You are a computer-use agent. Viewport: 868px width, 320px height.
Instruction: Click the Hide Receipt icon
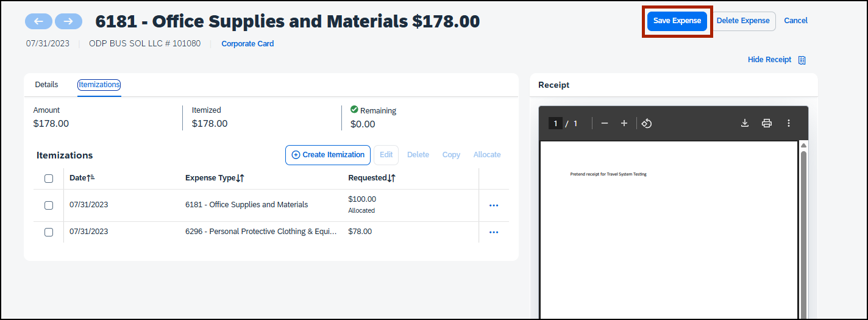pos(802,60)
